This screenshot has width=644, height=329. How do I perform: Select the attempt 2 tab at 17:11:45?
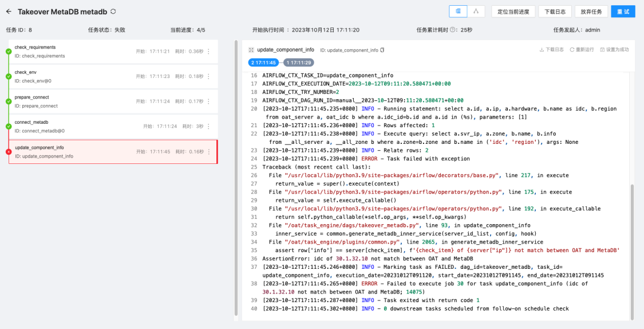coord(264,62)
